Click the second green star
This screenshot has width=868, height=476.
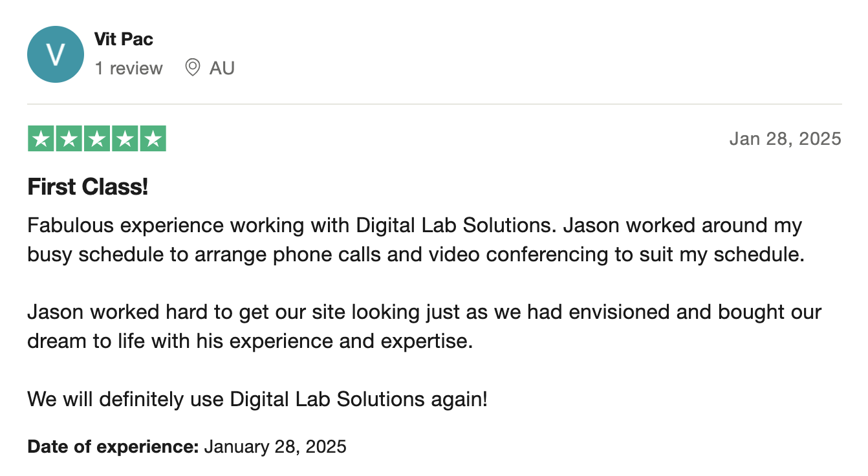tap(69, 138)
